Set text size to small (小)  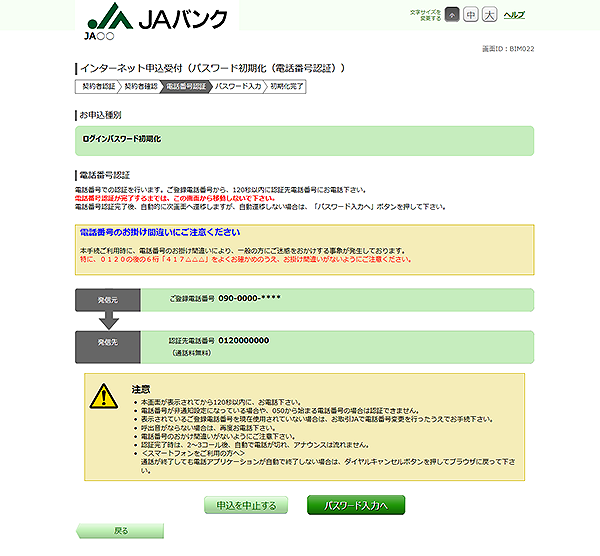coord(452,15)
